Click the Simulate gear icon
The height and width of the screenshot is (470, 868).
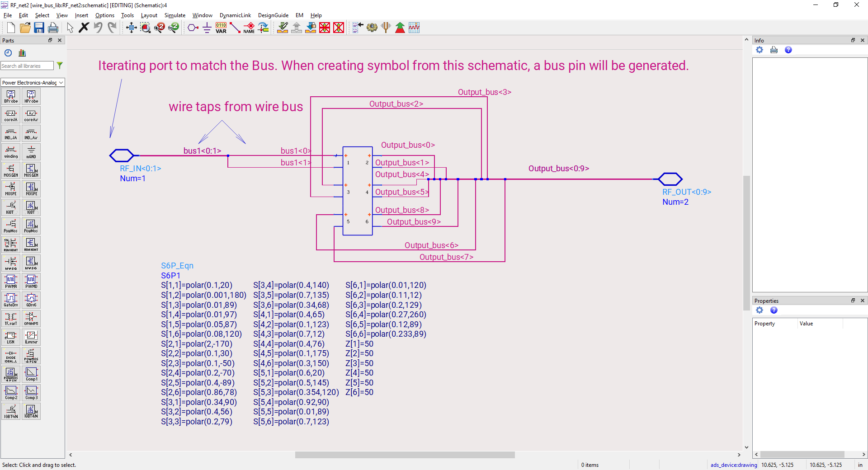click(x=372, y=28)
